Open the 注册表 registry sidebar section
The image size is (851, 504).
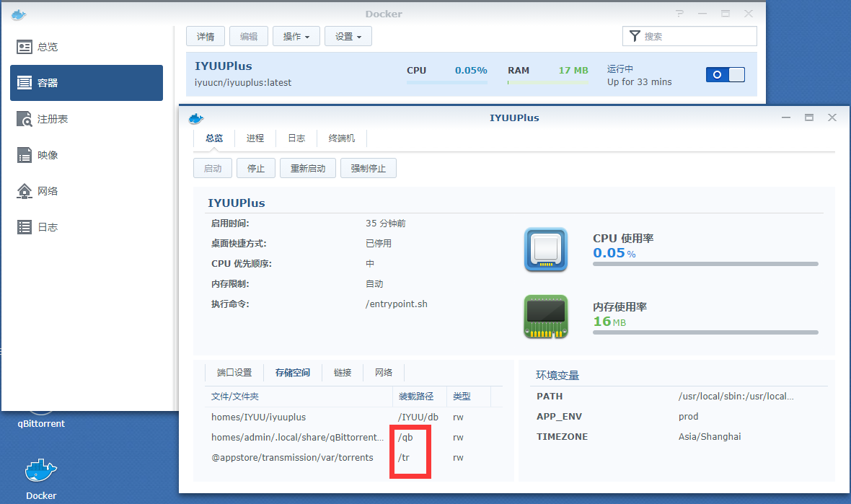pos(87,119)
